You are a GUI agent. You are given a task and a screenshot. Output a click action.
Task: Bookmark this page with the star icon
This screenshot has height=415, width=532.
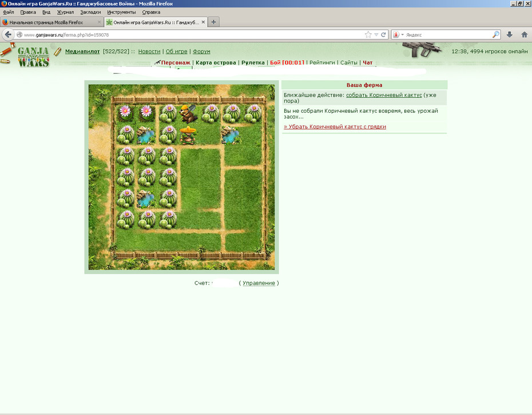[x=368, y=35]
